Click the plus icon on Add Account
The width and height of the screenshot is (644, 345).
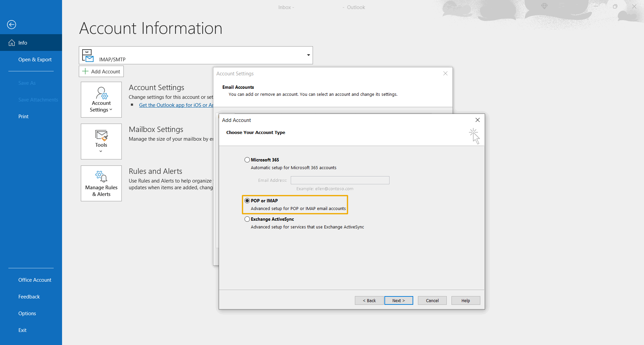[x=86, y=71]
